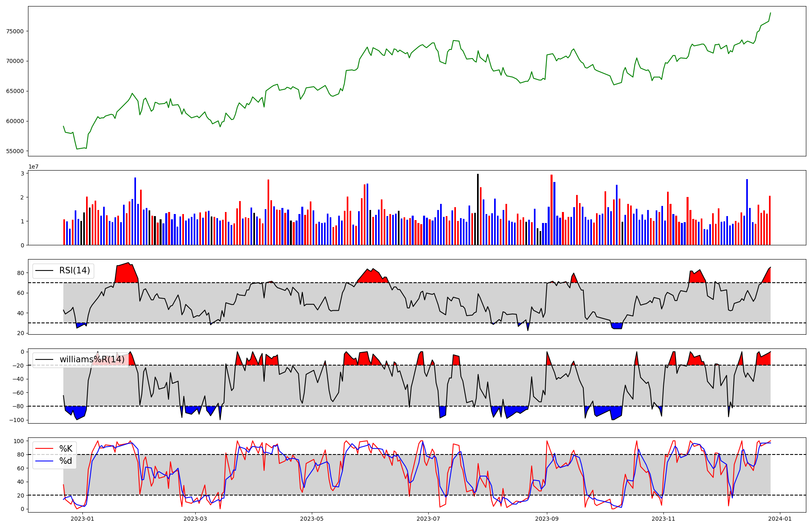Click the 80 tick on RSI axis
This screenshot has height=528, width=812.
click(x=21, y=273)
